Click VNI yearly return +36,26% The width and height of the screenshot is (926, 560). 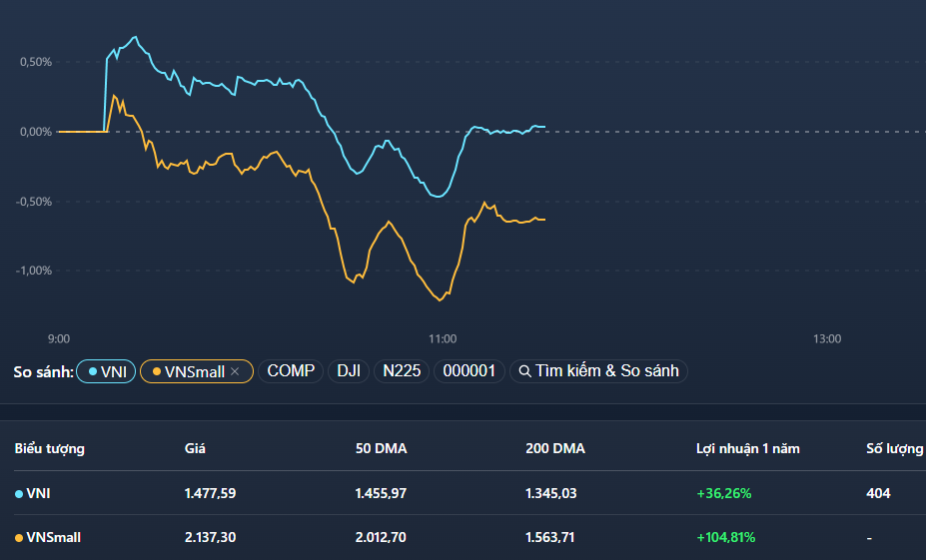[x=724, y=493]
